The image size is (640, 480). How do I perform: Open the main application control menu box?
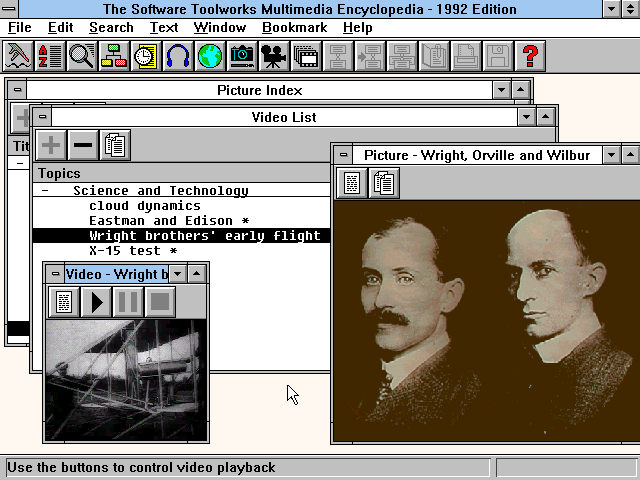[9, 9]
